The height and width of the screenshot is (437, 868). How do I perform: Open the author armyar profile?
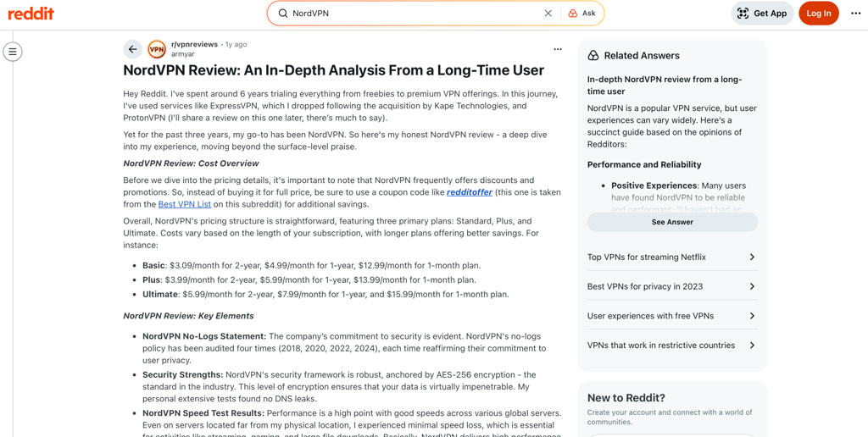click(x=183, y=54)
